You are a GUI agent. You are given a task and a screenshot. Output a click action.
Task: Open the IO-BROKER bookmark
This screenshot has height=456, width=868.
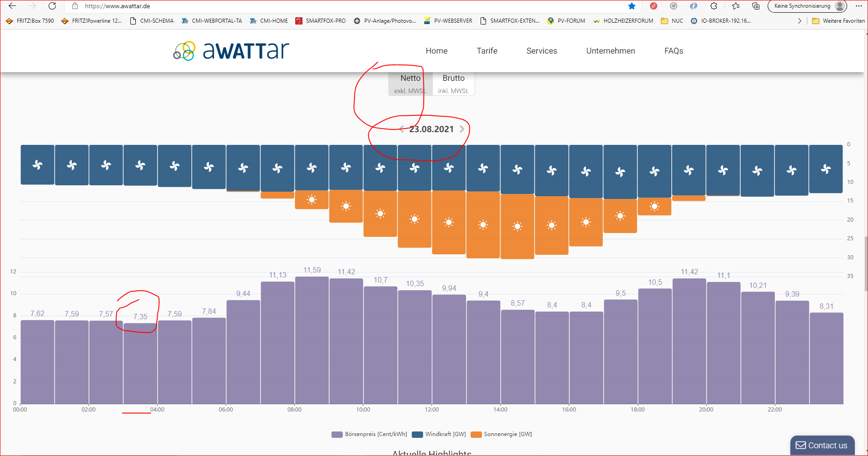click(x=720, y=21)
